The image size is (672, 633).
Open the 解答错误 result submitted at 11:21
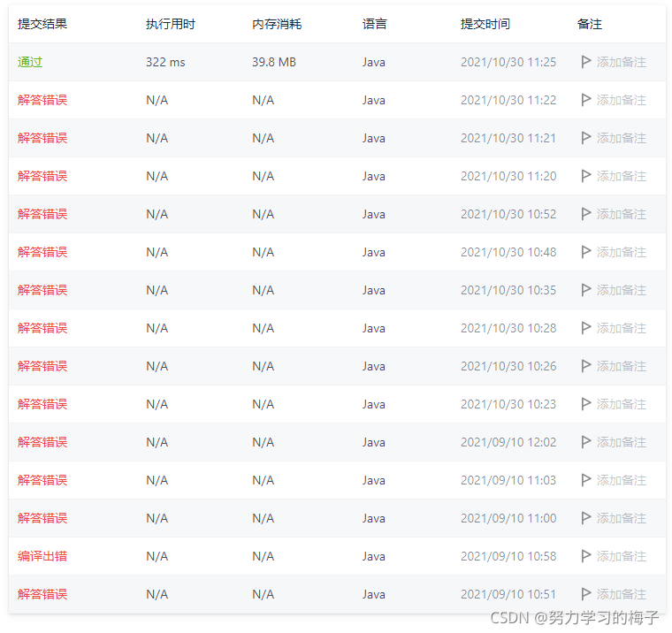[x=42, y=138]
